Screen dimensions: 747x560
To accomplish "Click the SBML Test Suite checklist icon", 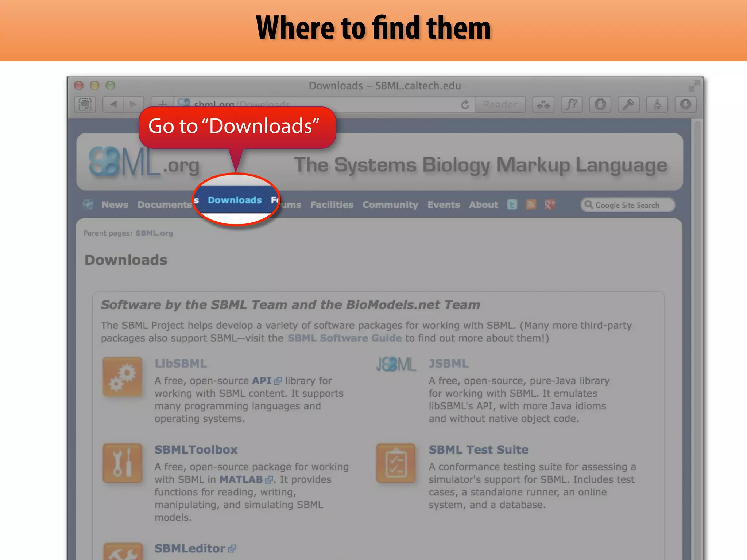I will click(396, 463).
